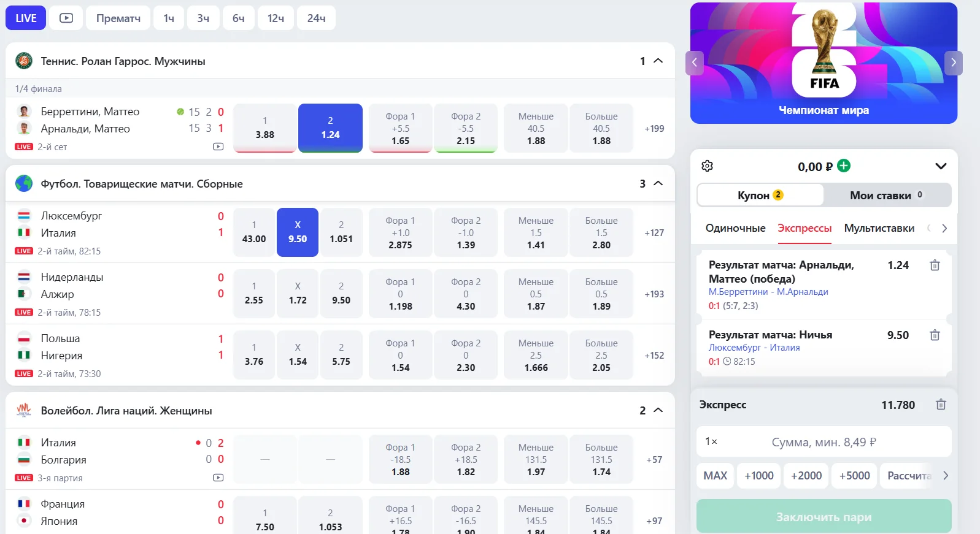The image size is (980, 534).
Task: Filter events by 1ч period
Action: pyautogui.click(x=169, y=18)
